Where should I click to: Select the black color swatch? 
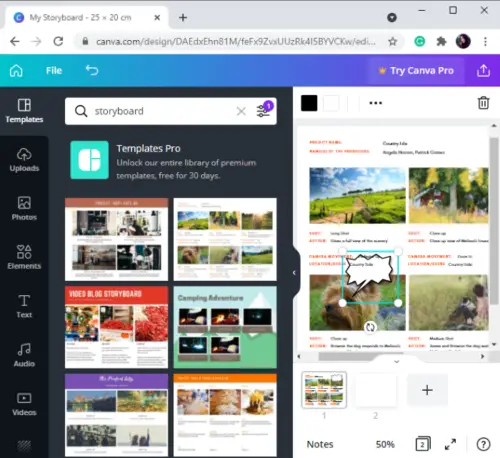point(309,103)
